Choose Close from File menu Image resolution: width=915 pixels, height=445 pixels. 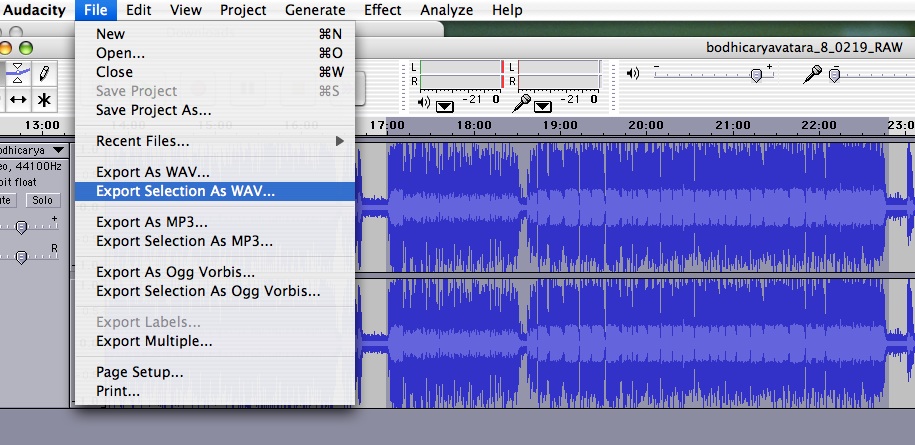(x=215, y=72)
